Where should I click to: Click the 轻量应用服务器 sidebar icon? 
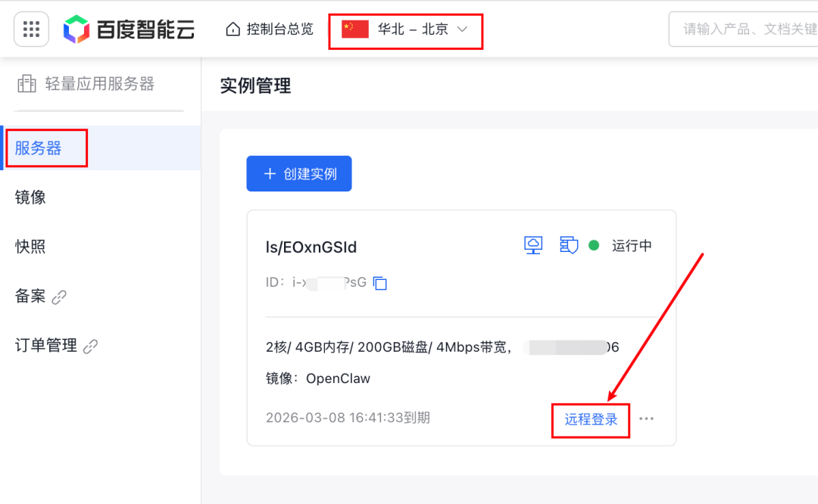27,83
